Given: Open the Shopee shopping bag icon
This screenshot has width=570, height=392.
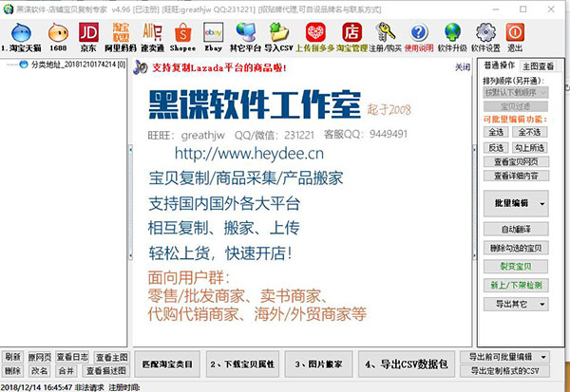Looking at the screenshot, I should (x=182, y=32).
